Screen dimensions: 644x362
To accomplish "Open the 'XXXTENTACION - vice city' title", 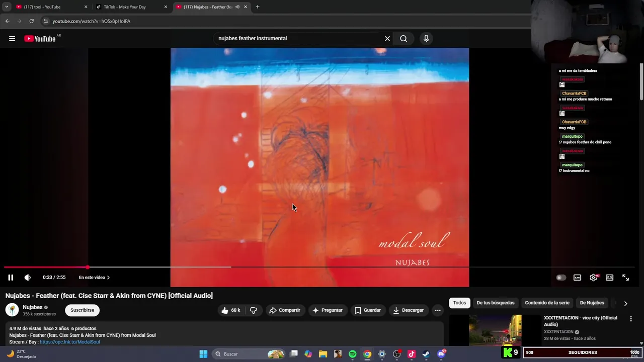I will (581, 321).
